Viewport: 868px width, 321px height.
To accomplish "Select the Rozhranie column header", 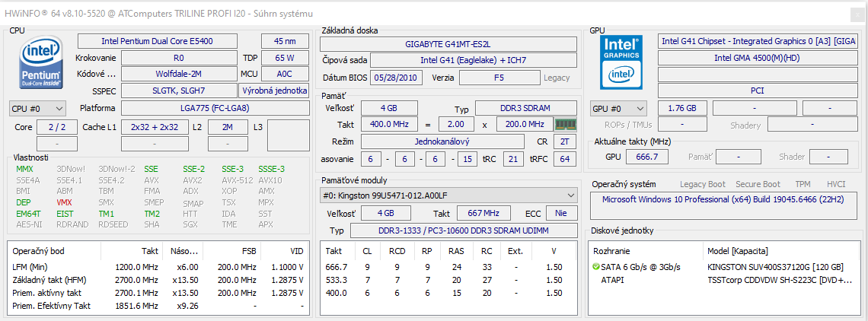I will coord(646,251).
